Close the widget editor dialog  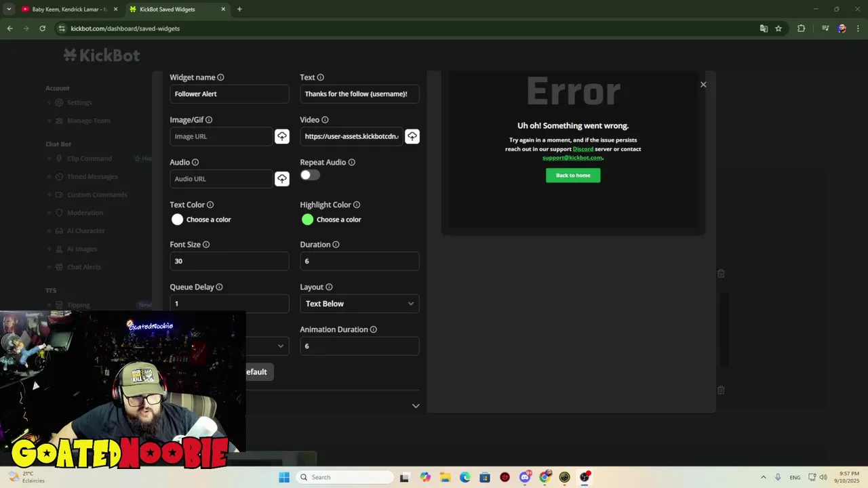pos(703,85)
